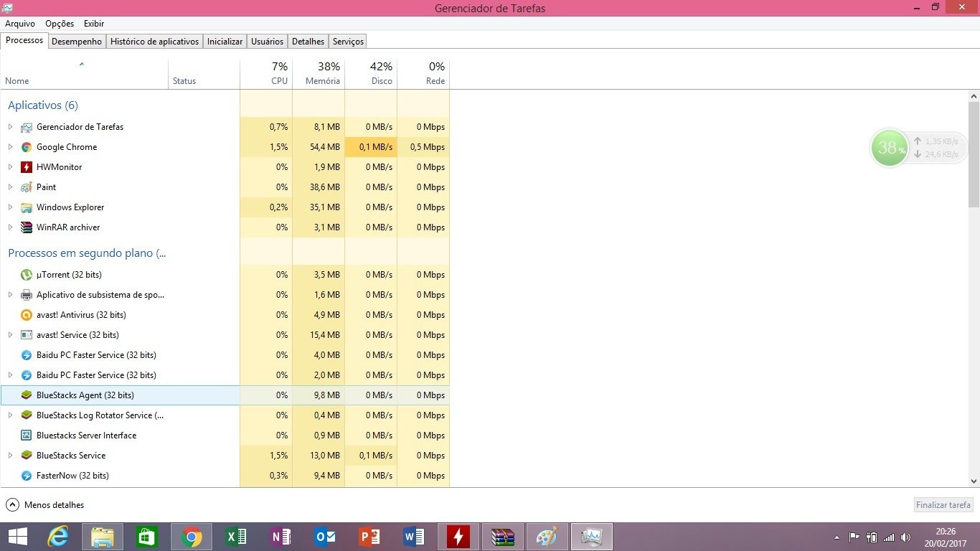Image resolution: width=980 pixels, height=551 pixels.
Task: Expand the HWMonitor process row
Action: (10, 167)
